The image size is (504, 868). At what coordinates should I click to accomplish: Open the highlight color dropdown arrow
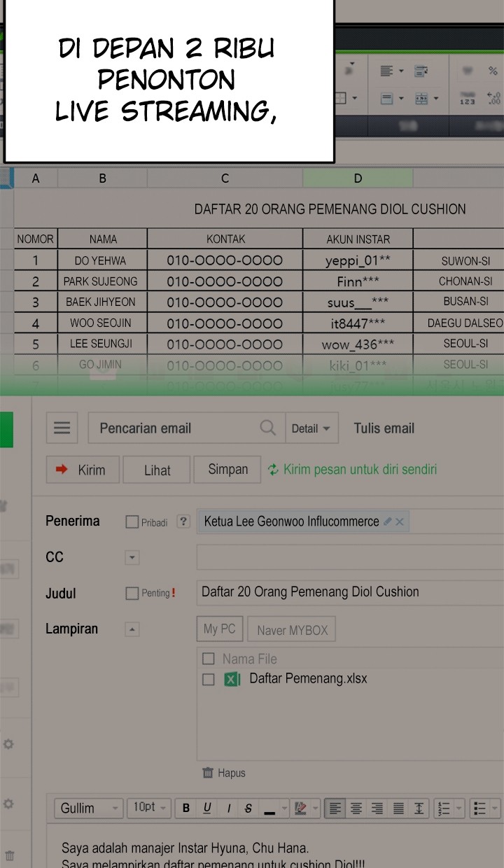coord(315,808)
